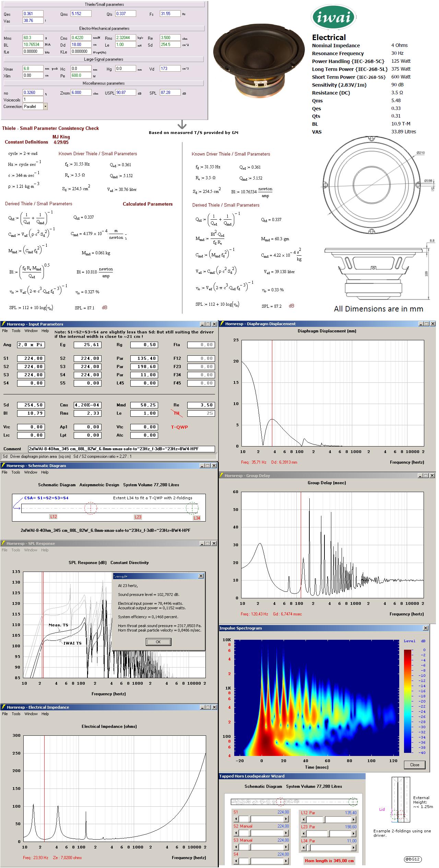Click the Bl field showing 10,79
The height and width of the screenshot is (868, 439).
[31, 413]
